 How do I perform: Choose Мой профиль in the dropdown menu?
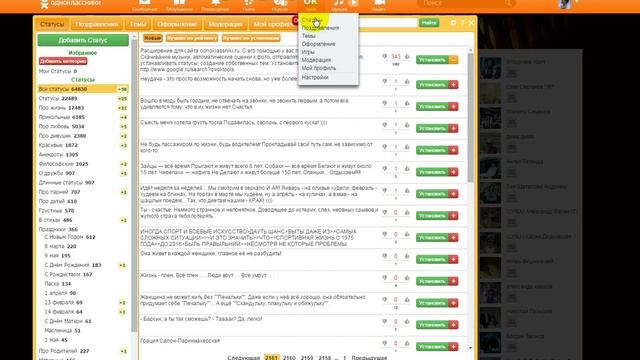click(319, 68)
